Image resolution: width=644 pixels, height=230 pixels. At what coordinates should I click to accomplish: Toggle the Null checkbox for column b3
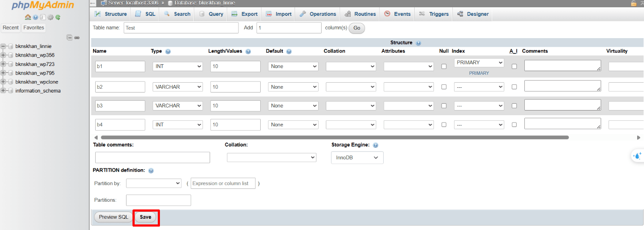pyautogui.click(x=444, y=106)
